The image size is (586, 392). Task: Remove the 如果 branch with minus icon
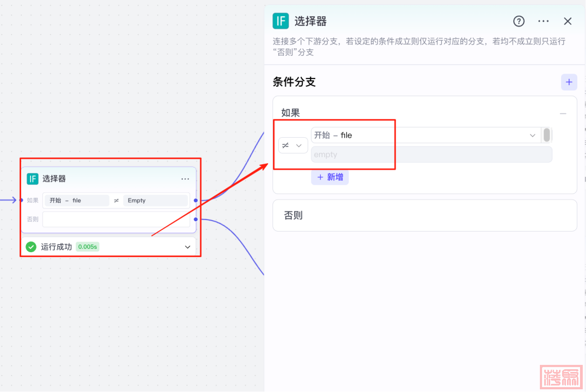click(563, 113)
